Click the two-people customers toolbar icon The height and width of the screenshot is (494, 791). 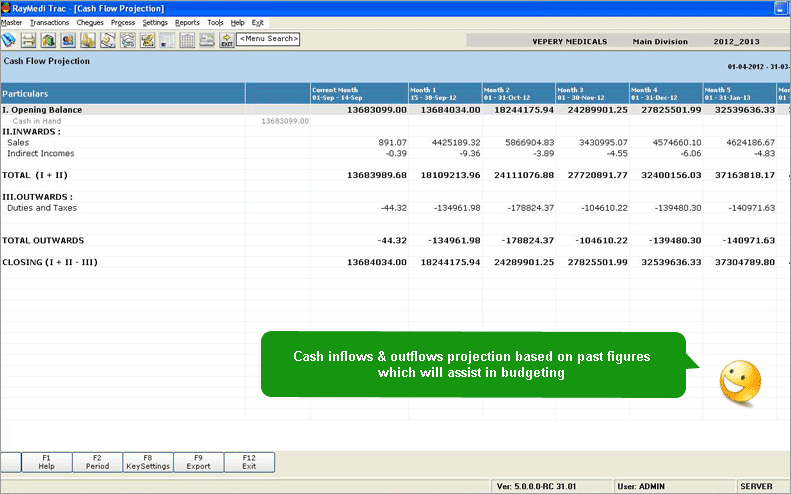[68, 40]
